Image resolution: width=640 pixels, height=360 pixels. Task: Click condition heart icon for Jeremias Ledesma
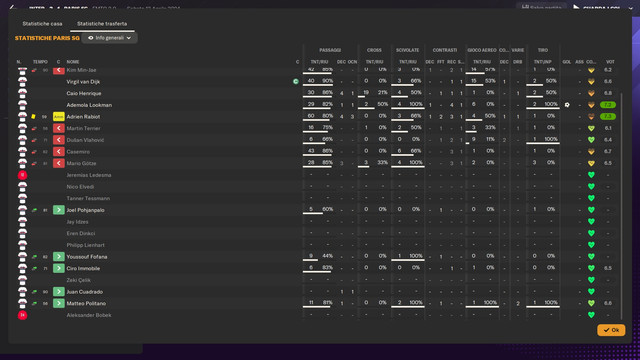(591, 175)
